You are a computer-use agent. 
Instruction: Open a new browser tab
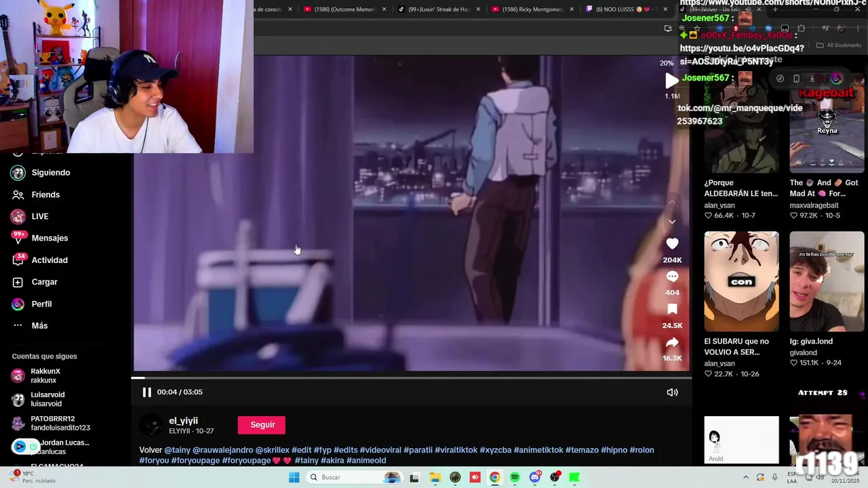[x=775, y=9]
